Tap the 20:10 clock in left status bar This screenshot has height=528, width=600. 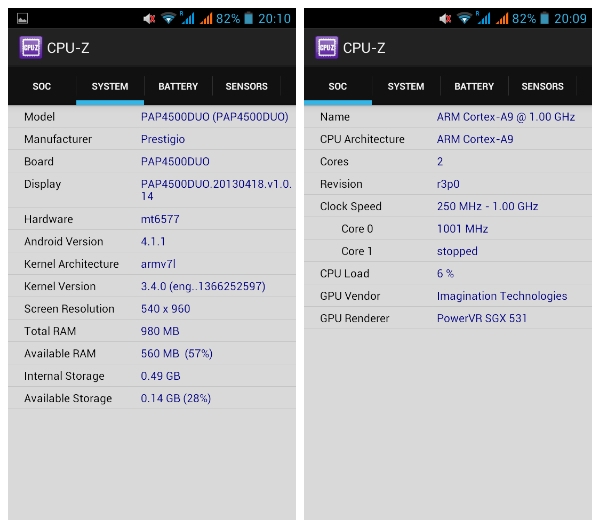[274, 18]
